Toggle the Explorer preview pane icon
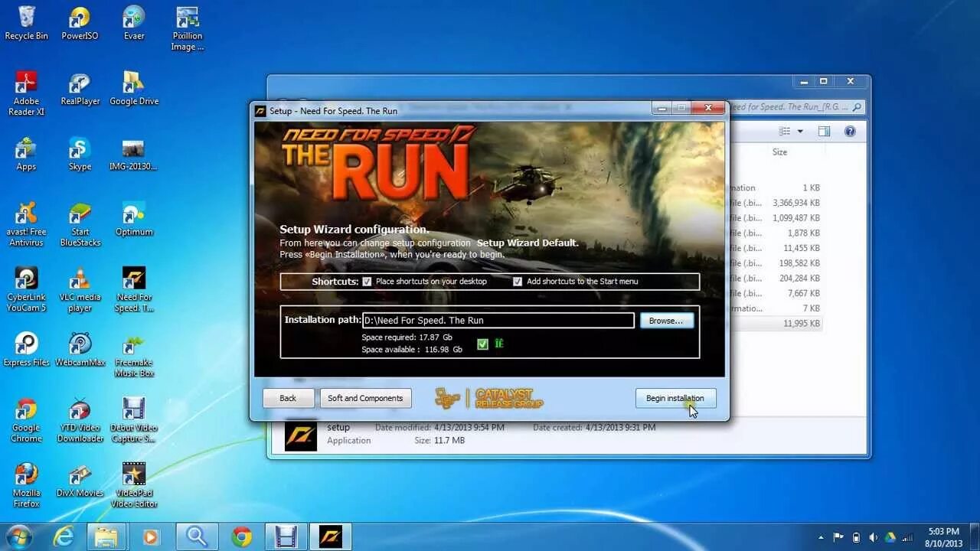 [x=824, y=132]
